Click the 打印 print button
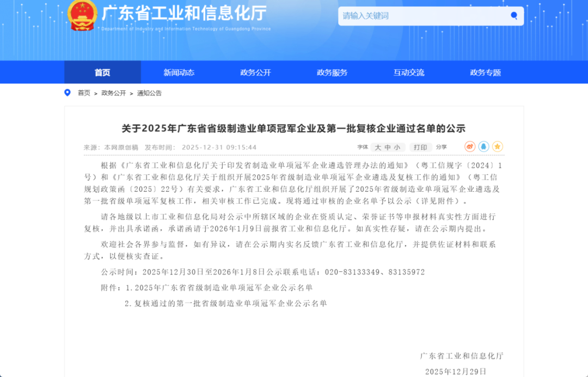Image resolution: width=588 pixels, height=377 pixels. tap(420, 147)
